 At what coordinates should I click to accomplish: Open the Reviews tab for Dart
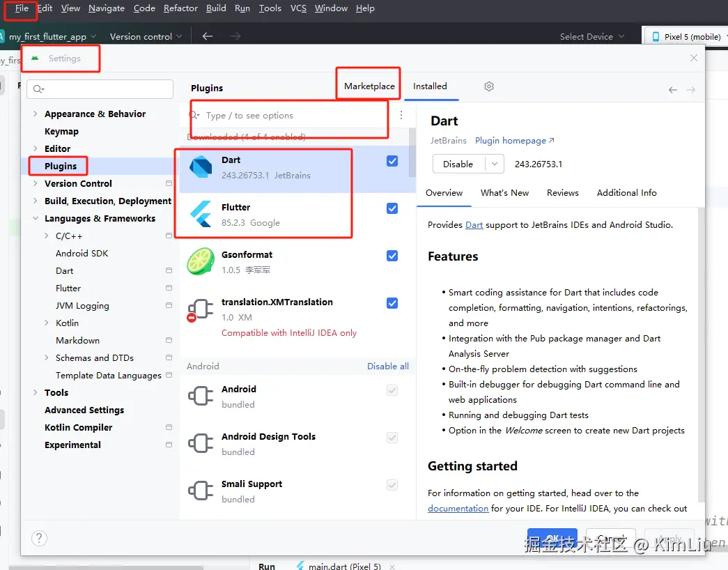[x=563, y=193]
